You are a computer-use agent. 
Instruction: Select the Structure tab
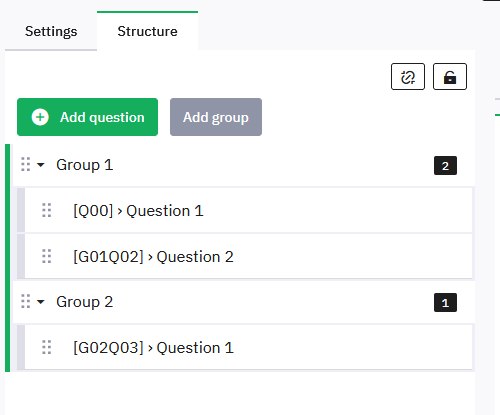click(x=147, y=31)
